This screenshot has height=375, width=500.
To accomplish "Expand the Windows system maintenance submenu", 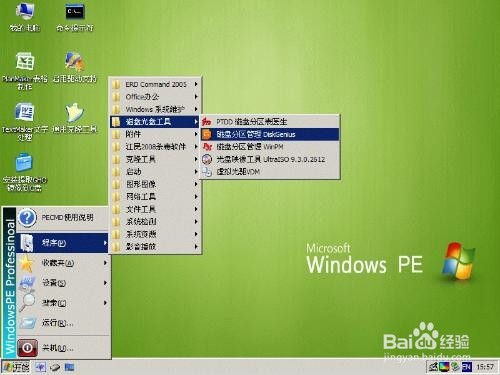I will tap(155, 109).
